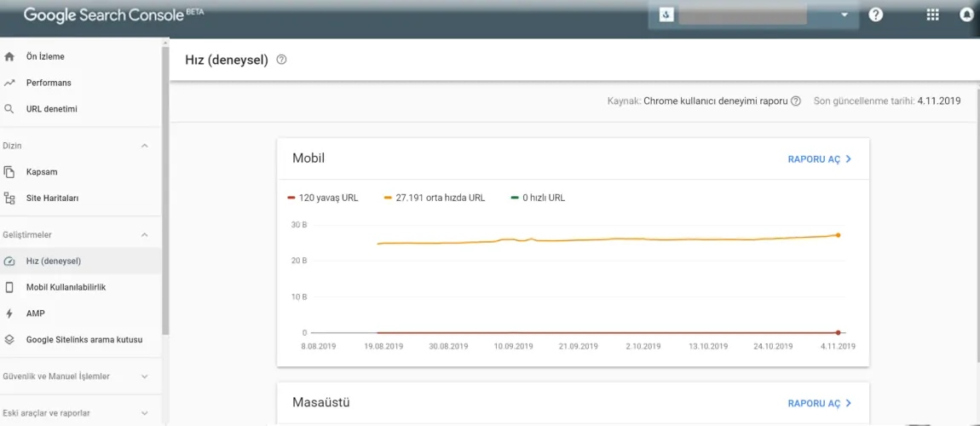Click the property site icon in selector
The height and width of the screenshot is (426, 980).
pos(666,15)
